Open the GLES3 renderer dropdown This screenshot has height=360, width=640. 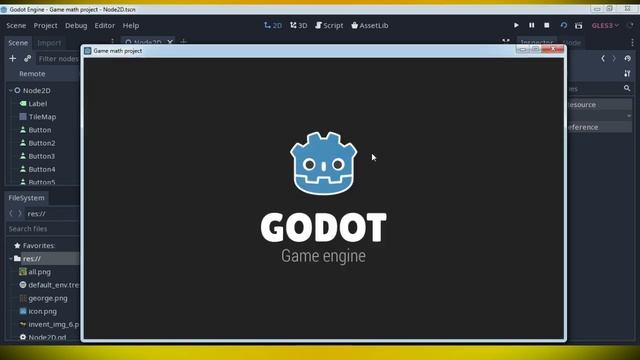[605, 25]
